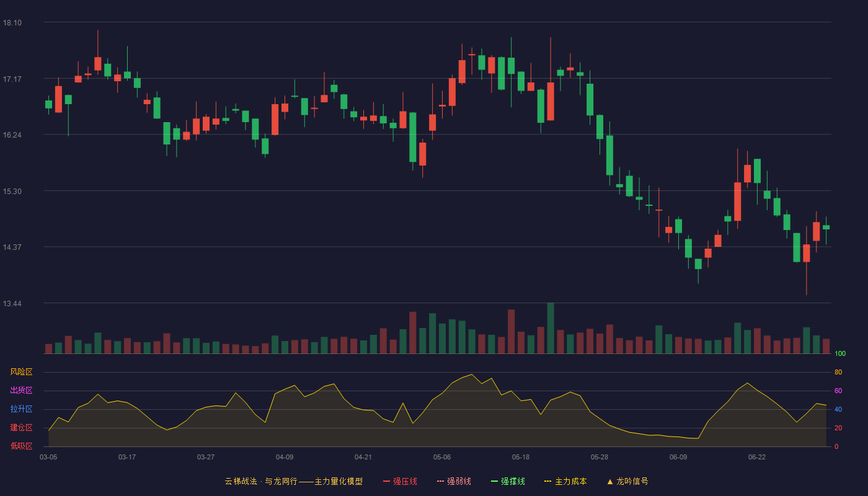
Task: Click the red 0 indicator scale label
Action: (x=836, y=446)
